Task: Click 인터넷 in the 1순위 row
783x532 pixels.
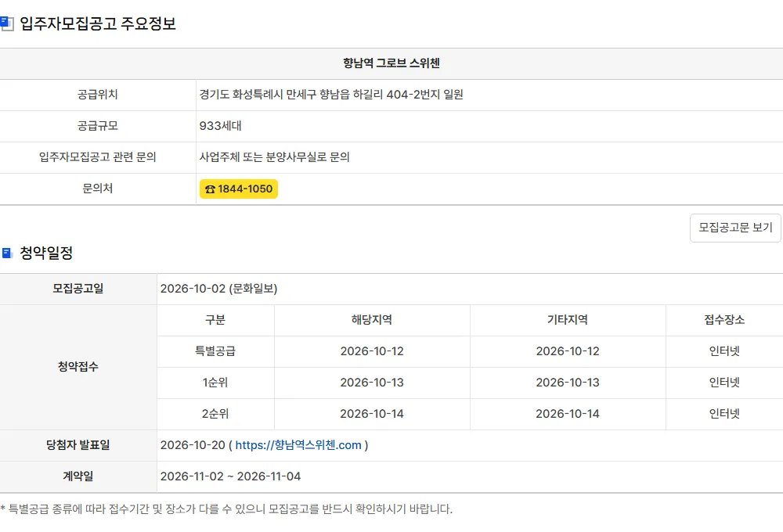Action: [x=724, y=383]
